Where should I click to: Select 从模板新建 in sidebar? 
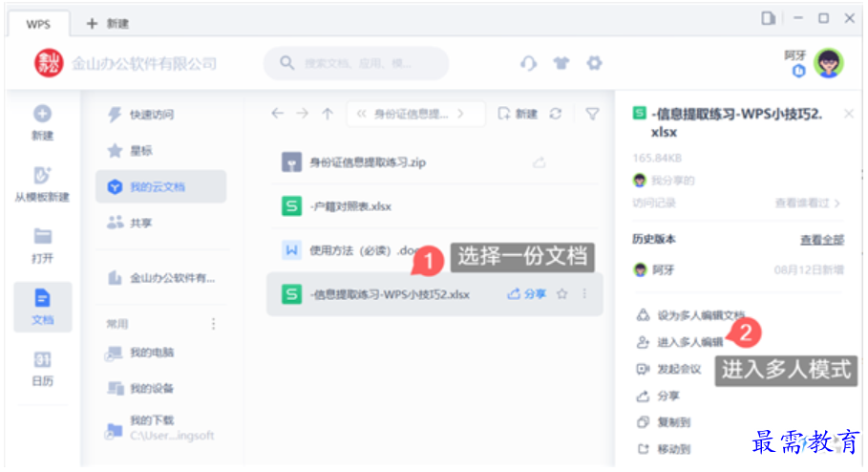point(42,184)
